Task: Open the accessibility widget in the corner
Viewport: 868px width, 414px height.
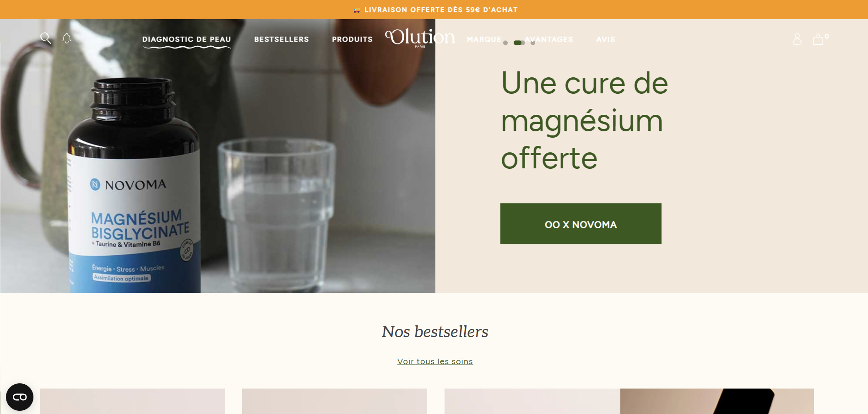Action: tap(20, 397)
